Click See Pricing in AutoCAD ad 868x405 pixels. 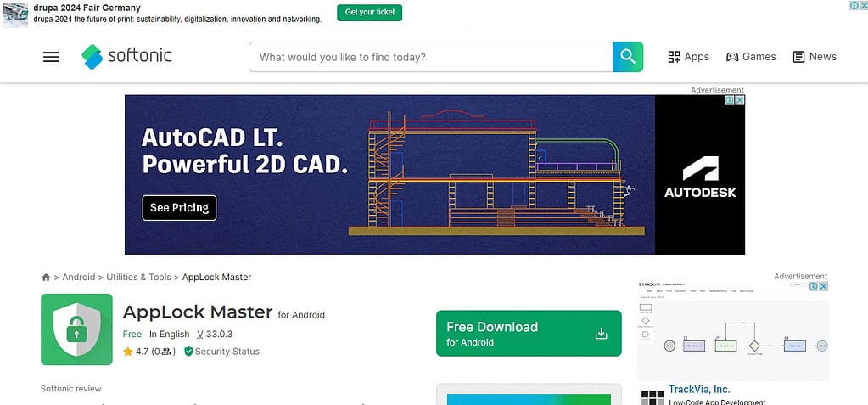[179, 208]
